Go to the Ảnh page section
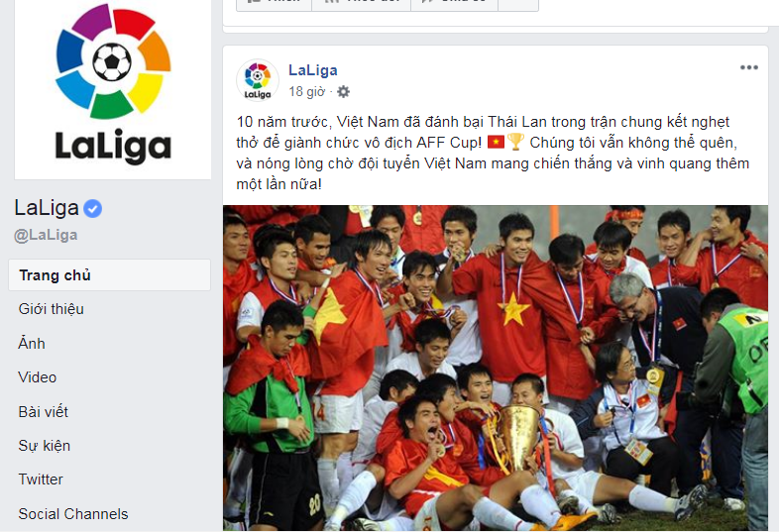779x532 pixels. point(32,343)
